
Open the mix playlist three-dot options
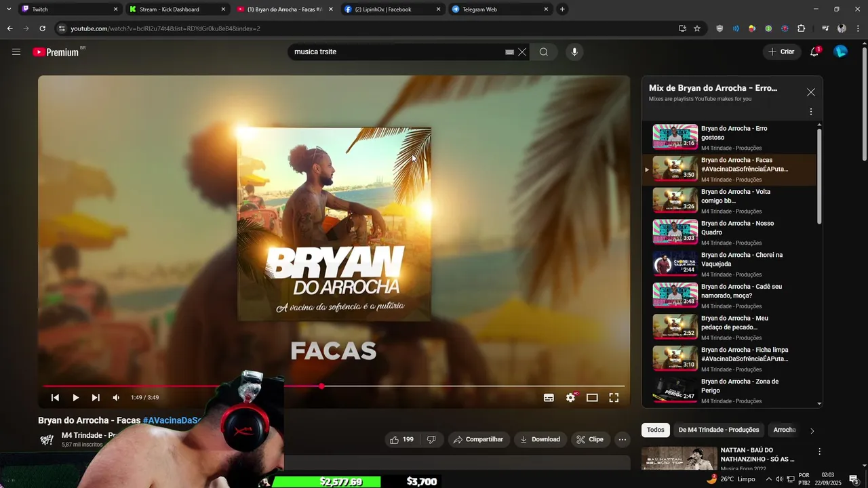(x=810, y=112)
